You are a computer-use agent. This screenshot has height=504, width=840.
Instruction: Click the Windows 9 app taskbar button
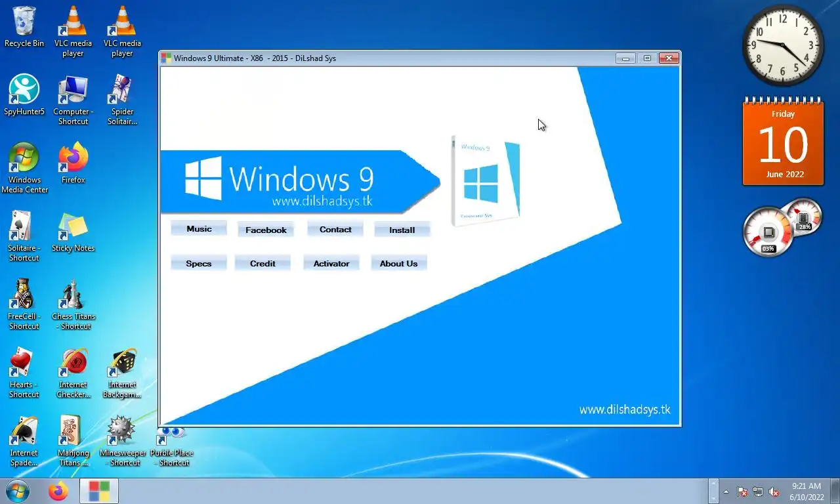(x=99, y=491)
